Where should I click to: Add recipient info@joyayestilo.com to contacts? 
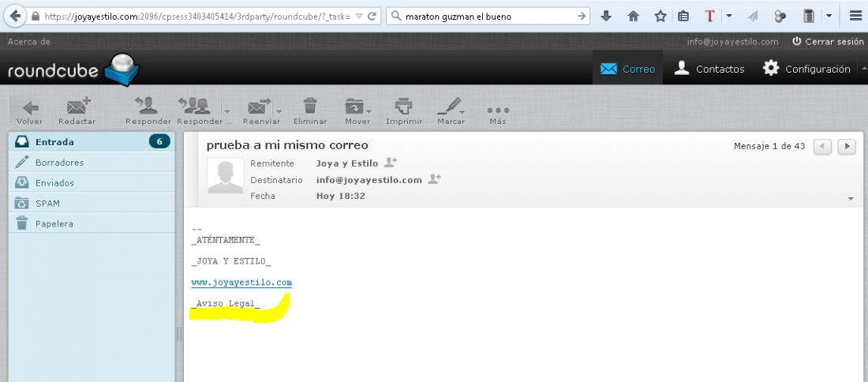(x=434, y=179)
